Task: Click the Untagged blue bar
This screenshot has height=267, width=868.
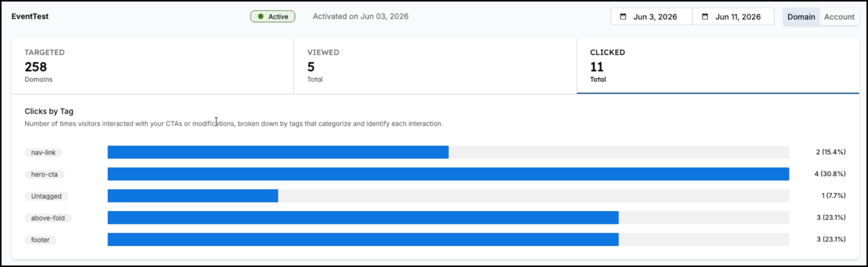Action: tap(193, 196)
